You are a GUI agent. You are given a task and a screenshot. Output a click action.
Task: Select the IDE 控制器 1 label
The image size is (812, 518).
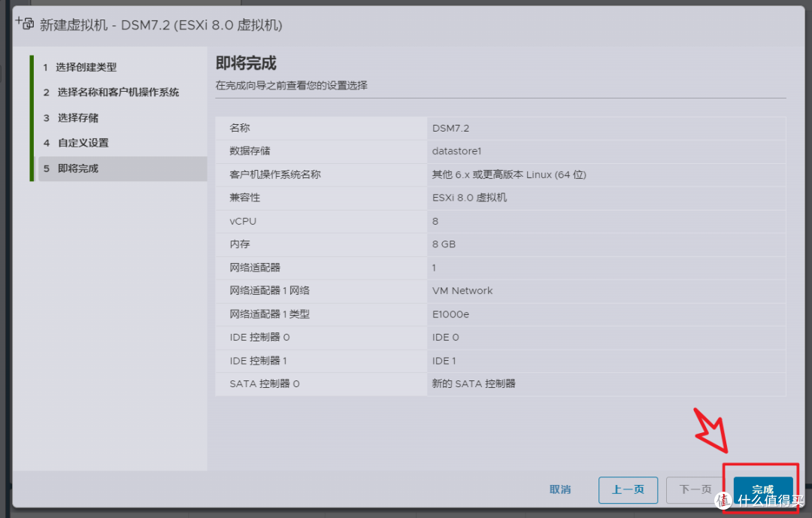(x=258, y=361)
